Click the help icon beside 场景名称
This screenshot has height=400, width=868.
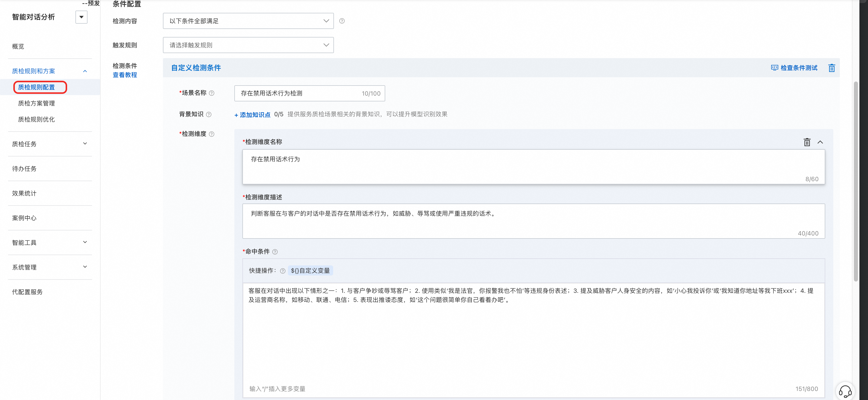click(212, 93)
